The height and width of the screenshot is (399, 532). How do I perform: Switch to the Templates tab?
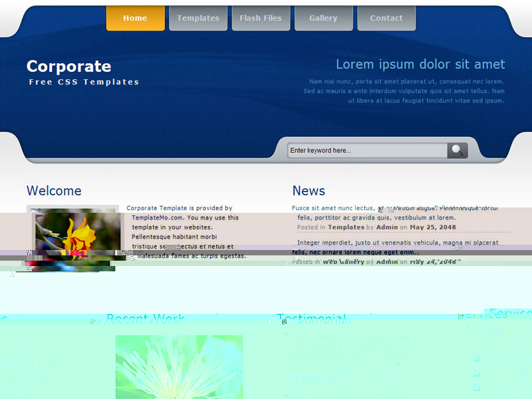coord(198,18)
